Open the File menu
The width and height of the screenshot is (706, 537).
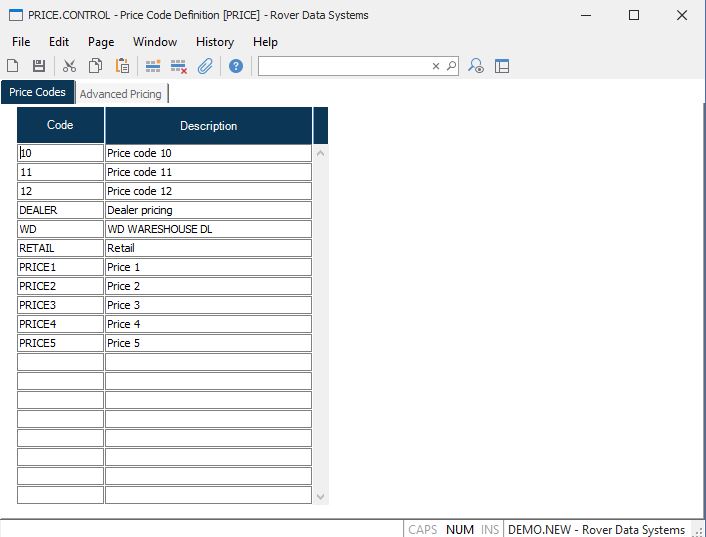click(21, 42)
